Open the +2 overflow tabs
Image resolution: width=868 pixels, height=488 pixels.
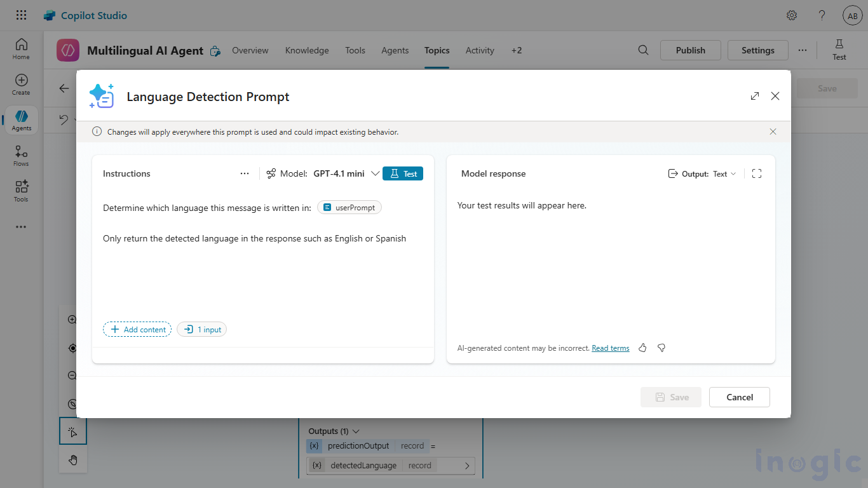pos(517,50)
